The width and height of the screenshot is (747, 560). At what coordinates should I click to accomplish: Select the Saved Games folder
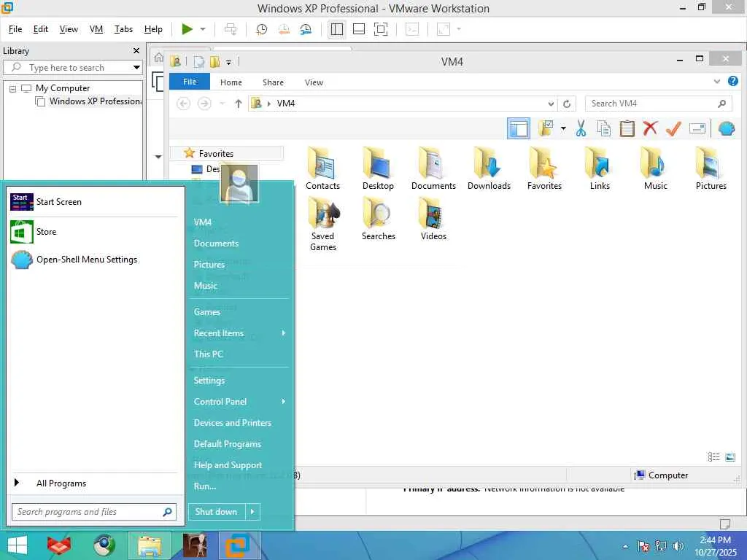323,224
